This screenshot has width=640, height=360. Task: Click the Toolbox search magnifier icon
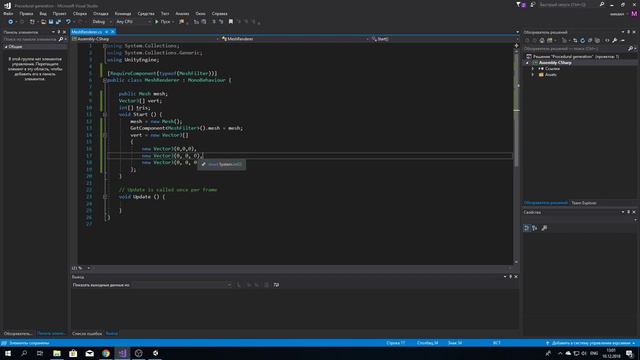click(61, 39)
